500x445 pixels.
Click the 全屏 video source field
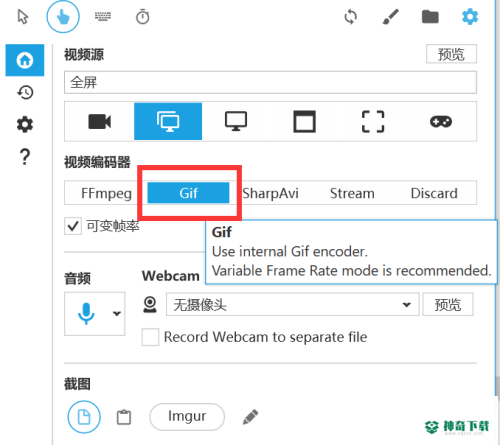[x=270, y=82]
